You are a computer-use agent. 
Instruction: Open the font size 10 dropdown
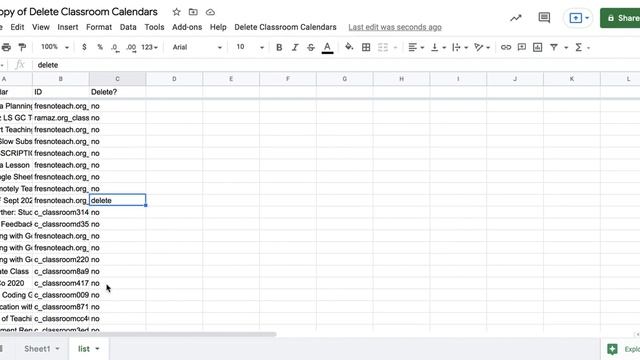250,47
